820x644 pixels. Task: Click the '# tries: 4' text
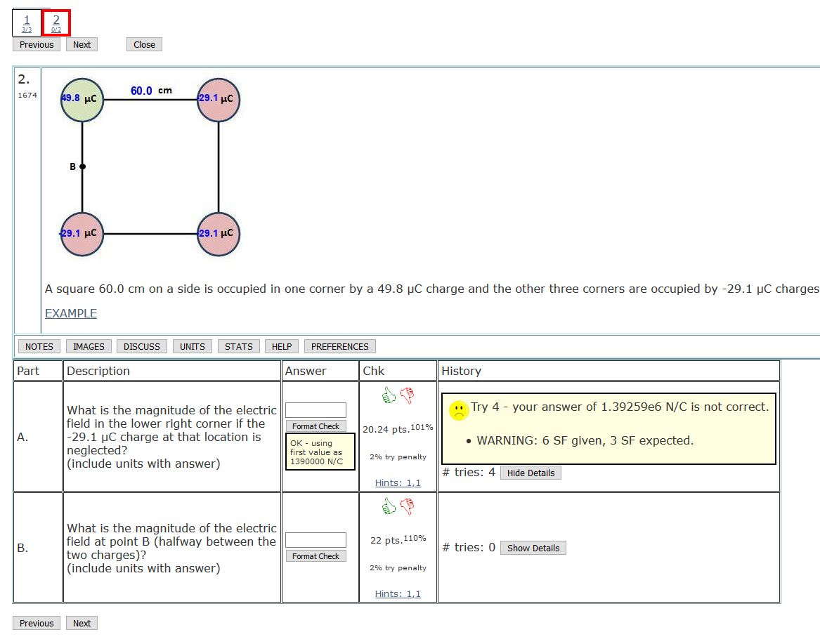(469, 473)
